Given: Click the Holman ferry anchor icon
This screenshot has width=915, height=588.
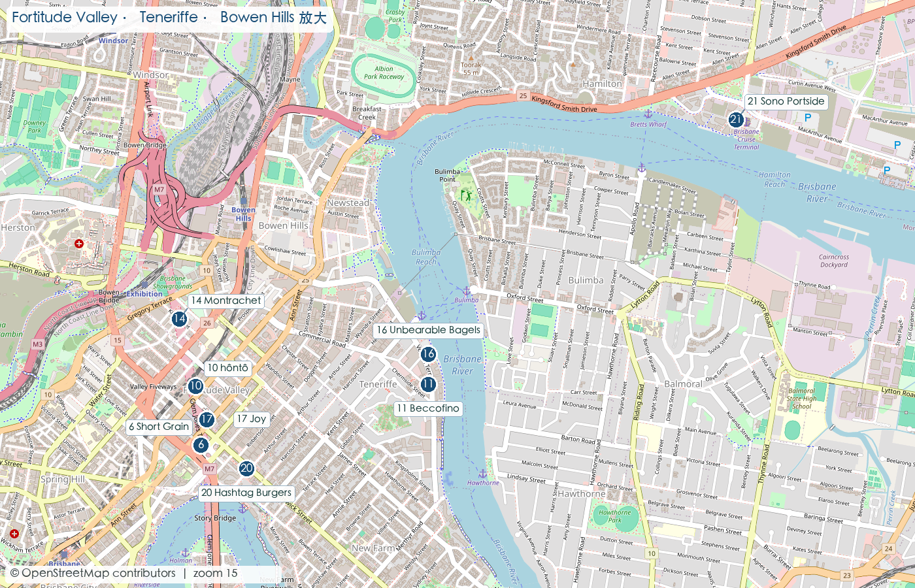Looking at the screenshot, I should tap(185, 553).
